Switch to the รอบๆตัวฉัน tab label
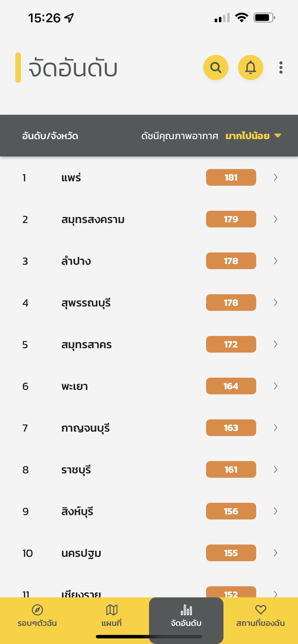The height and width of the screenshot is (644, 298). [x=37, y=623]
